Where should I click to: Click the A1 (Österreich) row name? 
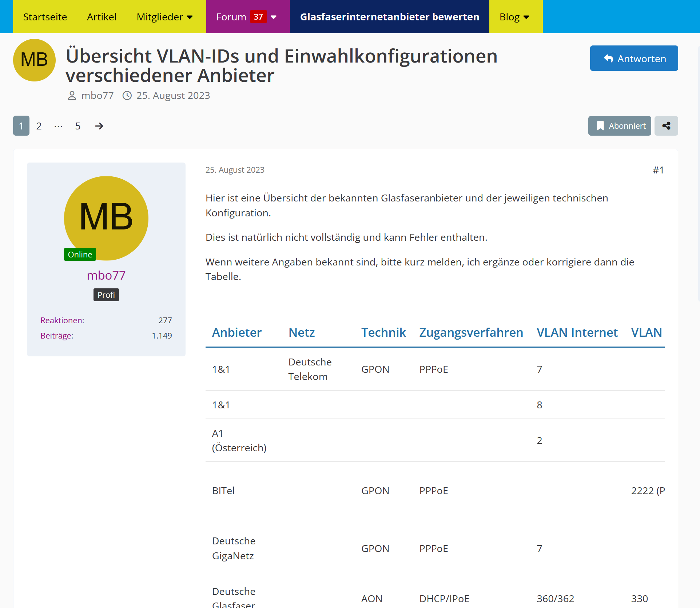tap(239, 440)
